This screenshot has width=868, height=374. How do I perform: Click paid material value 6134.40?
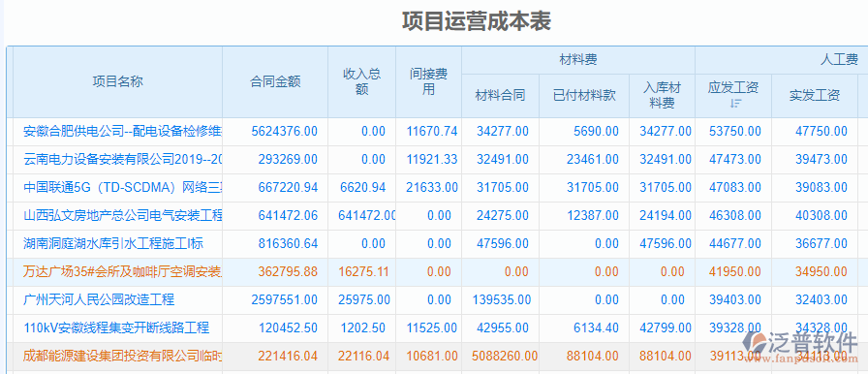[x=596, y=328]
